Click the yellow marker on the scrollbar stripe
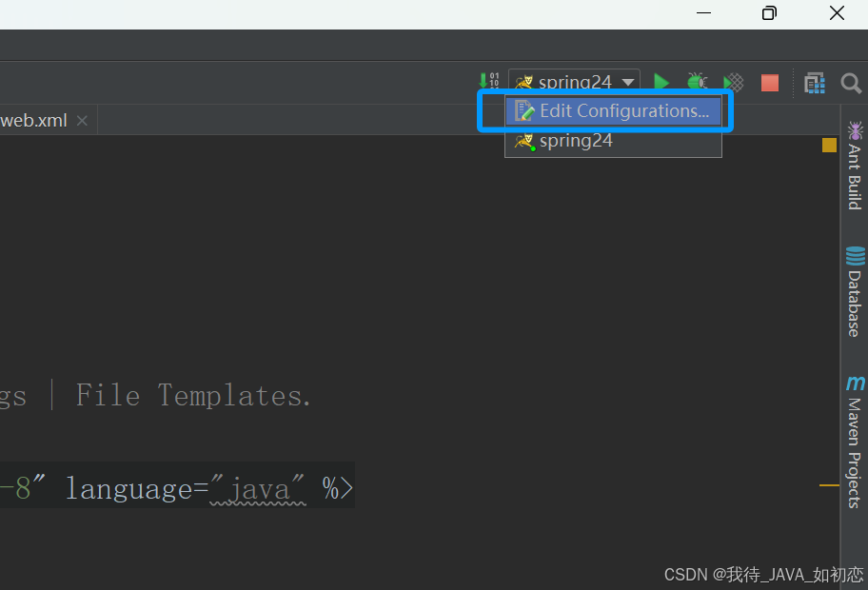Viewport: 868px width, 590px height. click(x=827, y=145)
